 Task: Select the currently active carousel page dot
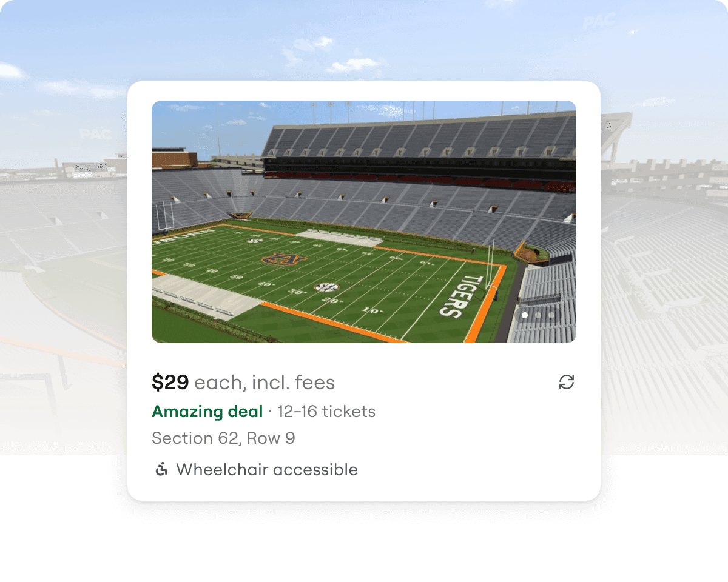525,315
